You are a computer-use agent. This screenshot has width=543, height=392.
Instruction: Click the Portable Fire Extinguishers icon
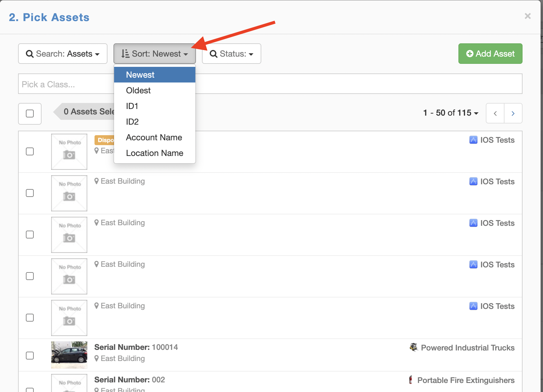pos(411,380)
